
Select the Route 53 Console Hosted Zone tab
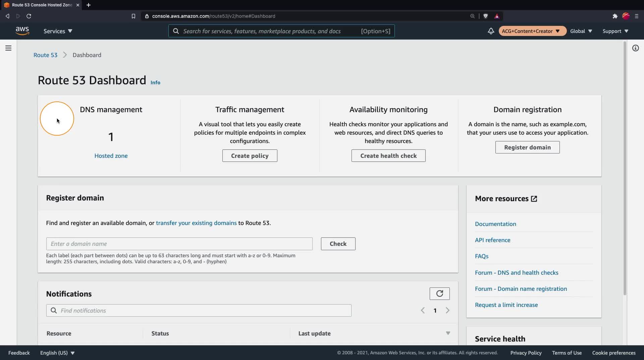point(41,5)
